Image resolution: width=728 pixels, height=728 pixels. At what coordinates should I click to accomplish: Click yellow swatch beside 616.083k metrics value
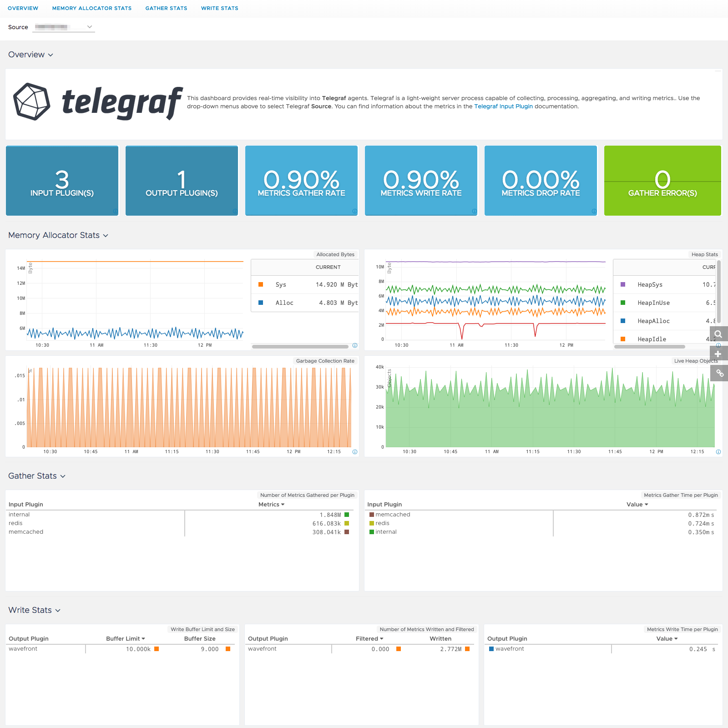(347, 523)
